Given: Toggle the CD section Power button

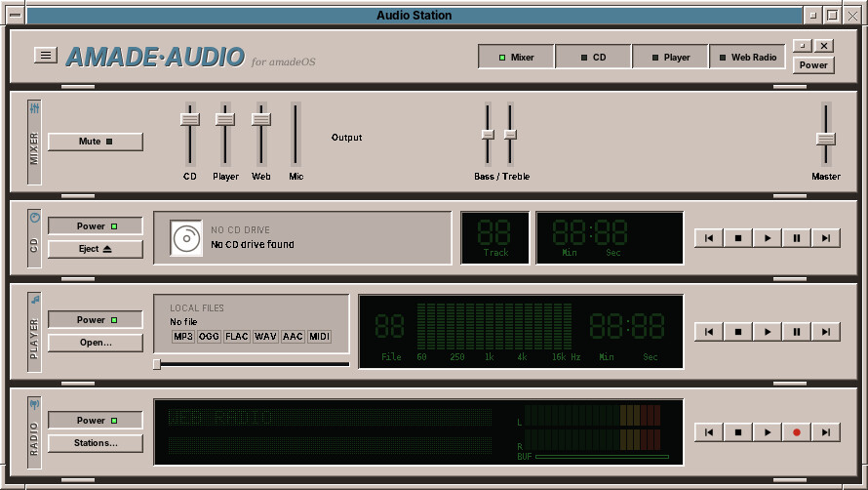Looking at the screenshot, I should (96, 226).
